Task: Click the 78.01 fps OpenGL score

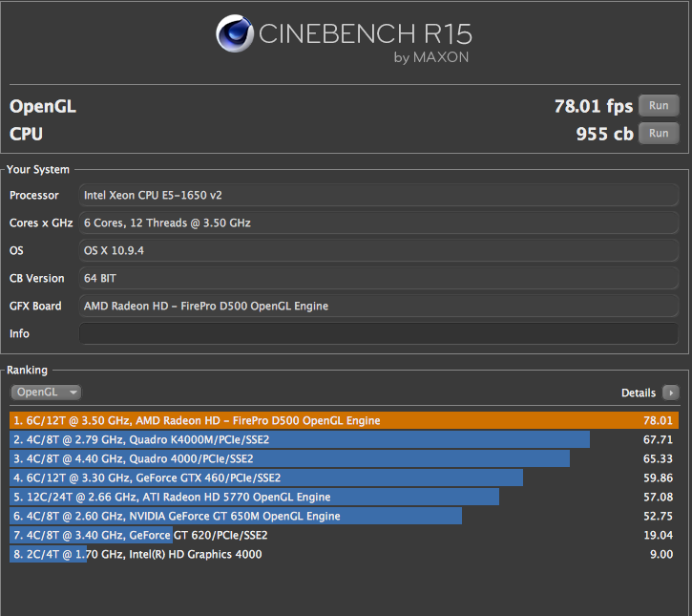Action: click(x=594, y=106)
